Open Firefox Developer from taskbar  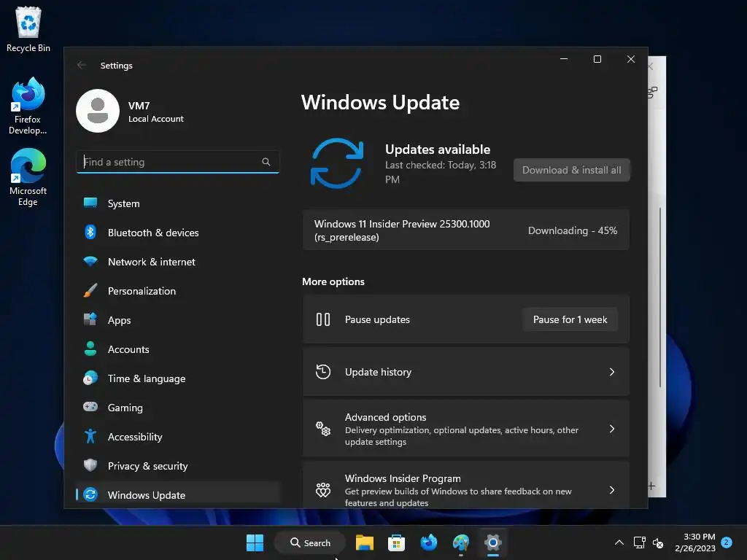click(429, 542)
